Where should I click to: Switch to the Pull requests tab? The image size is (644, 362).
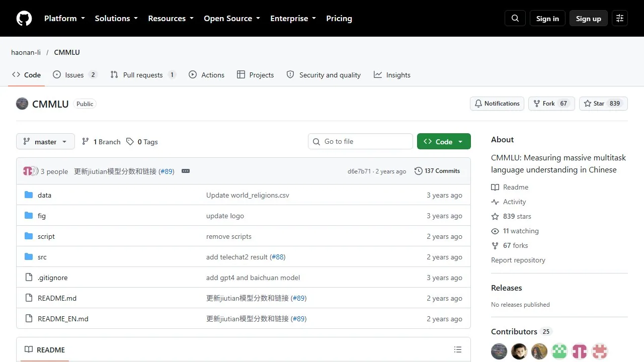(x=143, y=75)
